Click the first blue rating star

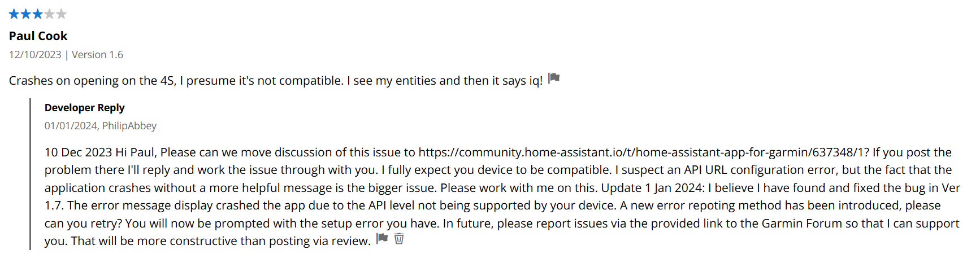14,14
